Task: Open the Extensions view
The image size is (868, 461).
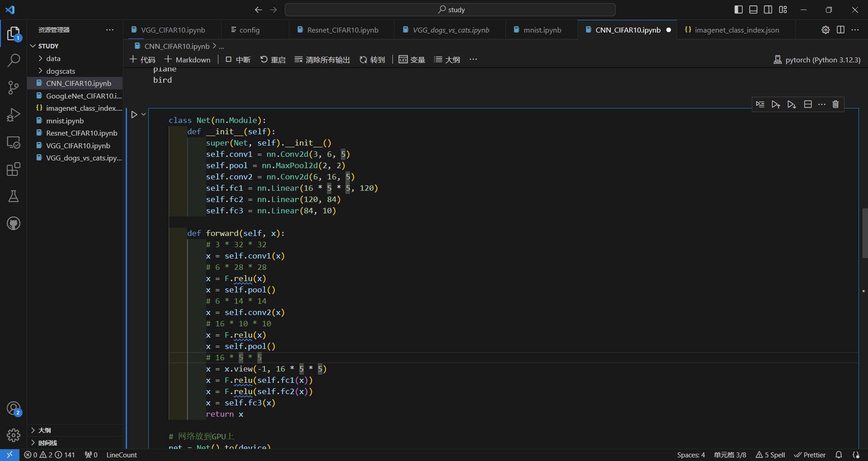Action: pos(14,169)
